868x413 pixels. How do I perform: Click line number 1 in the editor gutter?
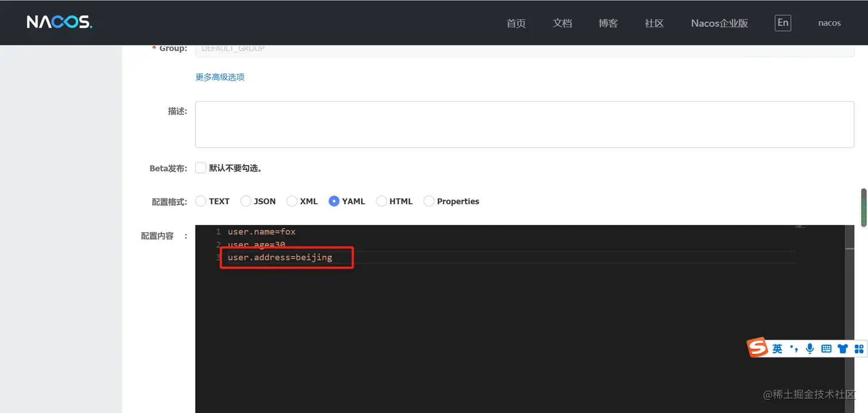click(218, 232)
